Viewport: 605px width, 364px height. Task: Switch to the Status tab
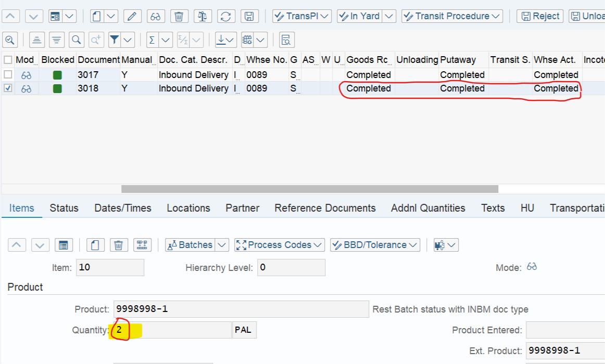pos(64,208)
